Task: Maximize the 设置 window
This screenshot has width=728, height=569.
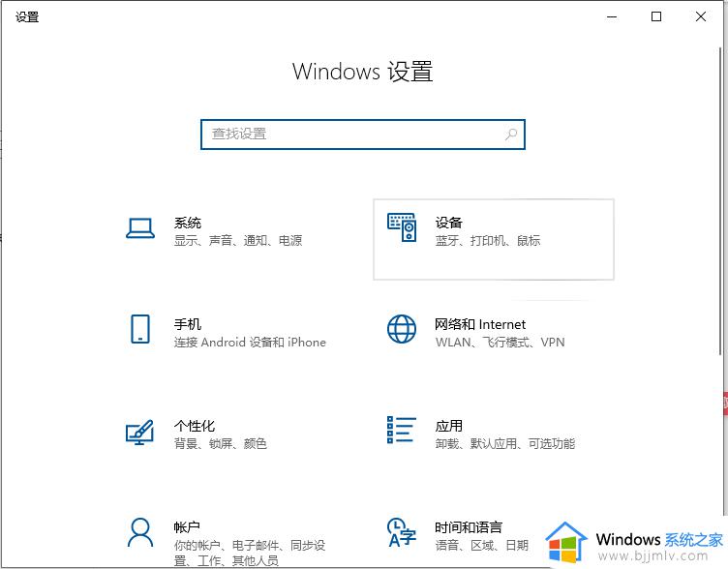Action: click(656, 16)
